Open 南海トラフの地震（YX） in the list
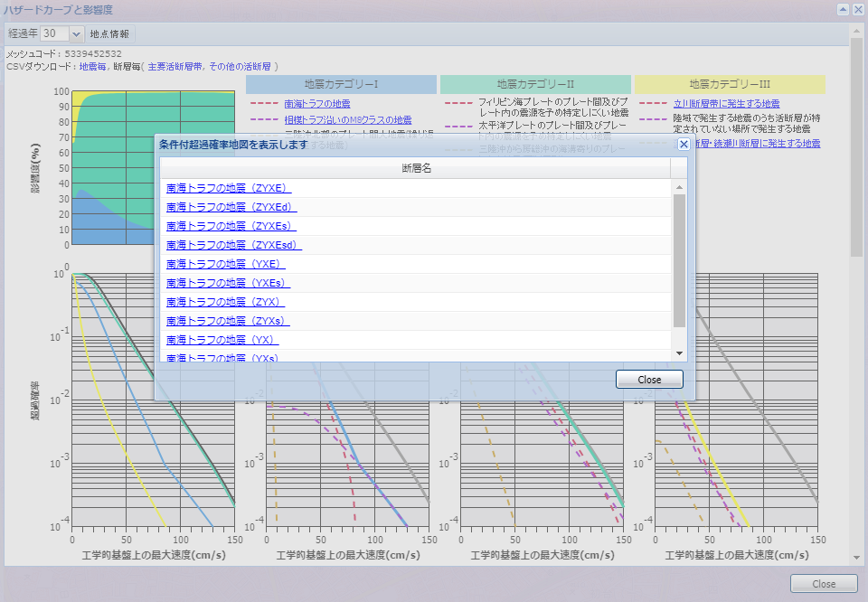Image resolution: width=868 pixels, height=602 pixels. click(x=222, y=339)
